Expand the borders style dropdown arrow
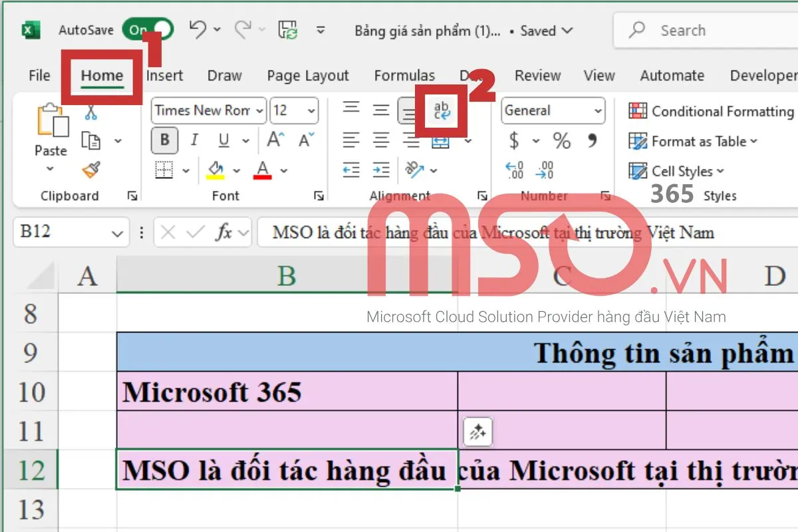The height and width of the screenshot is (532, 798). coord(186,171)
